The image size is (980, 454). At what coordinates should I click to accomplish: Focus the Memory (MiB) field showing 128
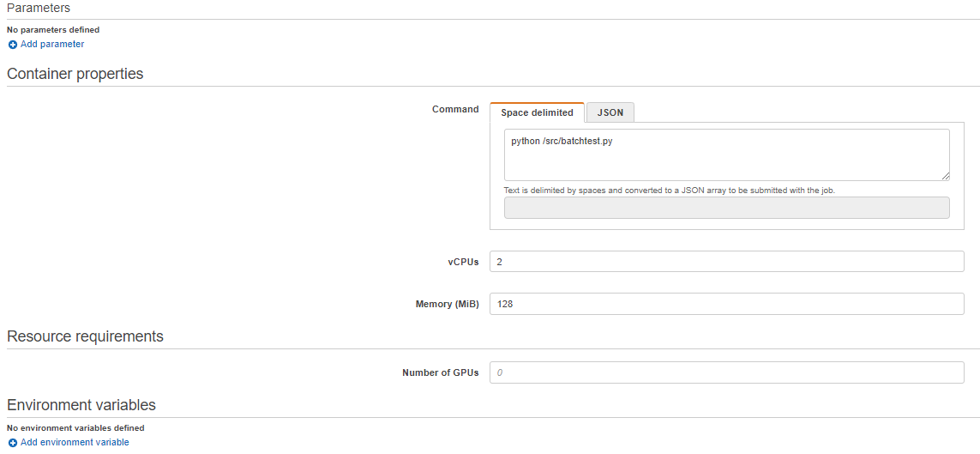point(727,304)
